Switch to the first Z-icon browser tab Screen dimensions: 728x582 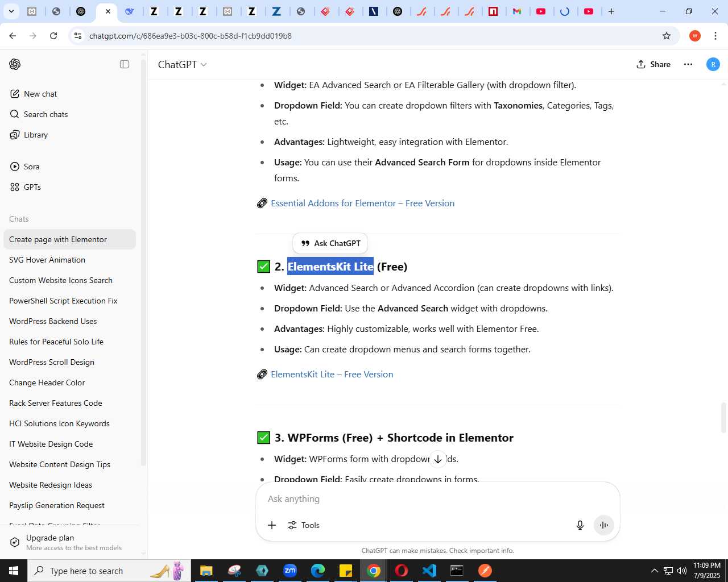click(154, 11)
